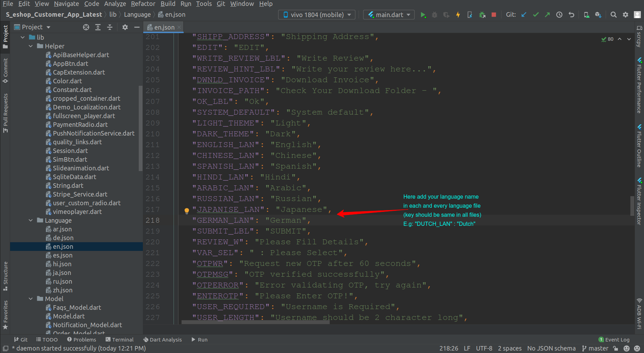Run the app with the green play button
644x353 pixels.
tap(423, 15)
